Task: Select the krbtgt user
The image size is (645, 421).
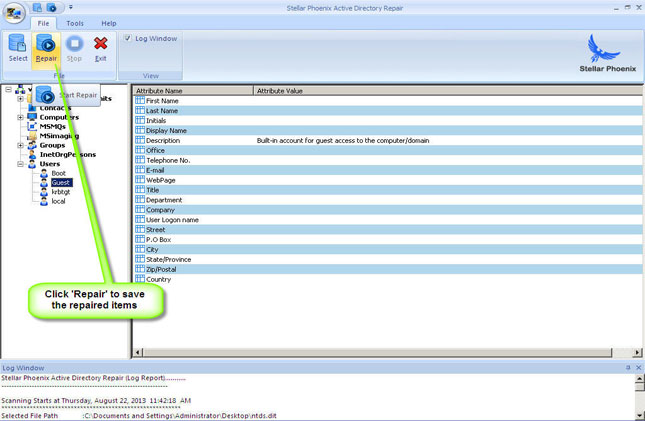Action: pos(60,192)
